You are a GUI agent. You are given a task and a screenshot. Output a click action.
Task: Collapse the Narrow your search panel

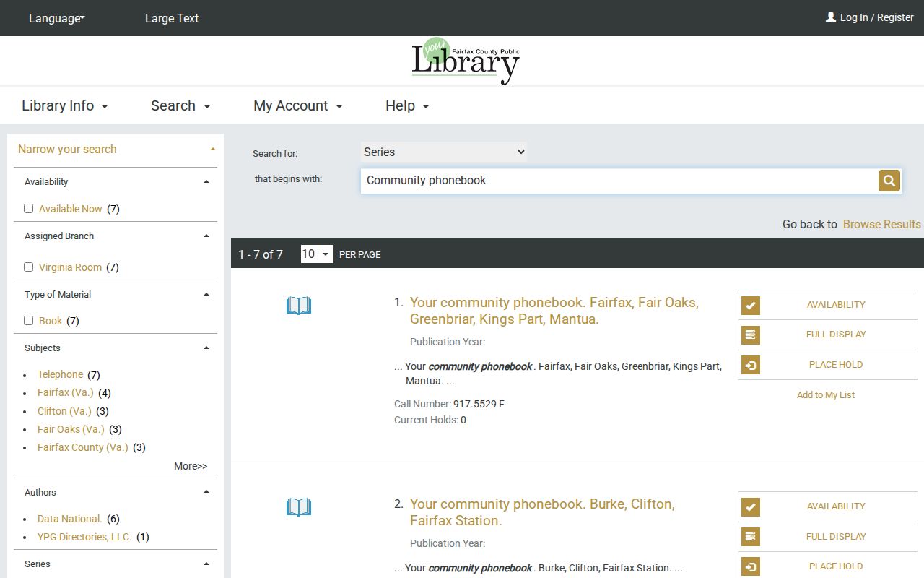click(x=212, y=150)
